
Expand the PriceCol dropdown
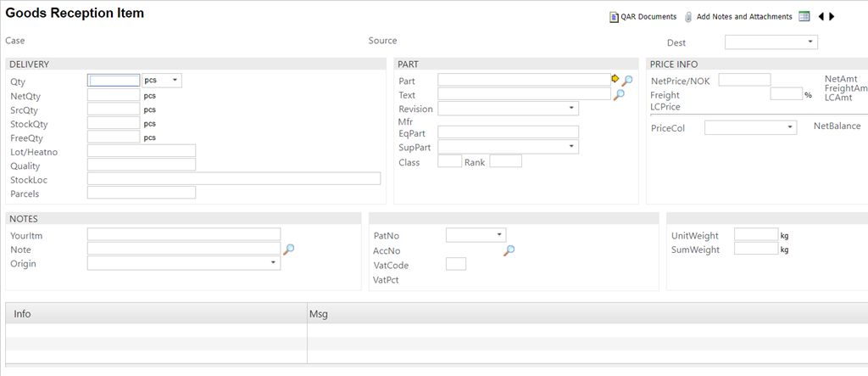point(790,127)
